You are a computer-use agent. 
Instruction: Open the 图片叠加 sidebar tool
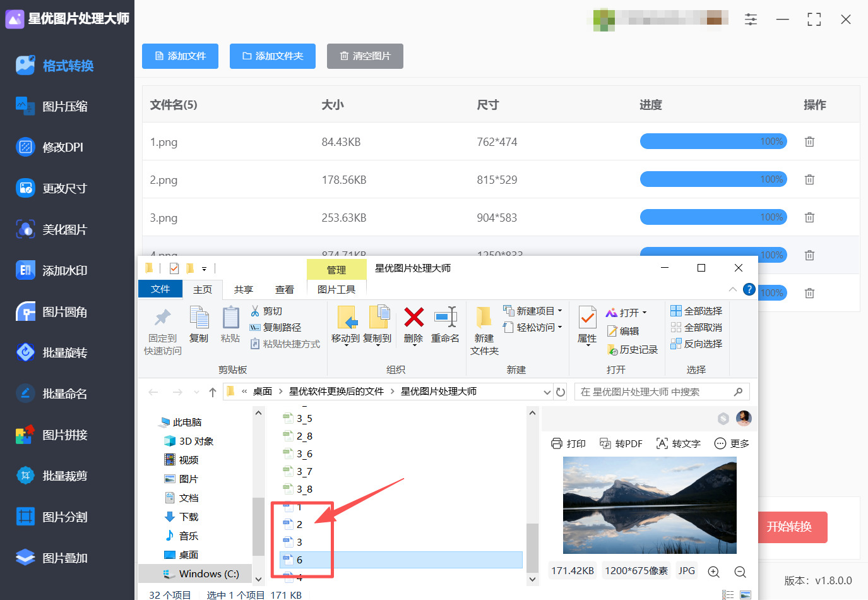53,558
